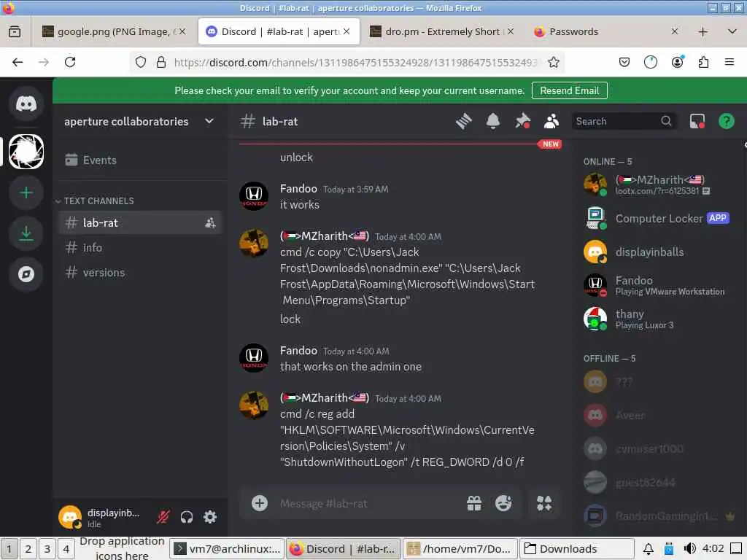Show pinned messages icon

522,122
